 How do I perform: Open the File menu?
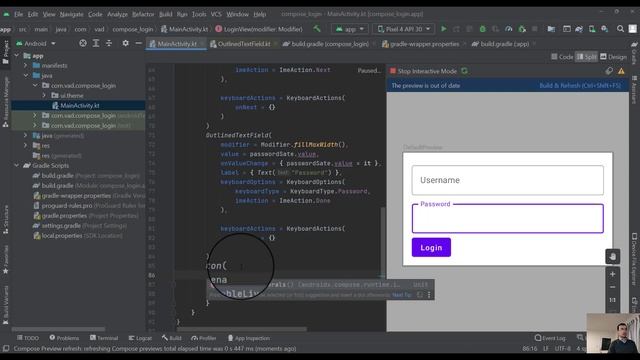pos(18,14)
